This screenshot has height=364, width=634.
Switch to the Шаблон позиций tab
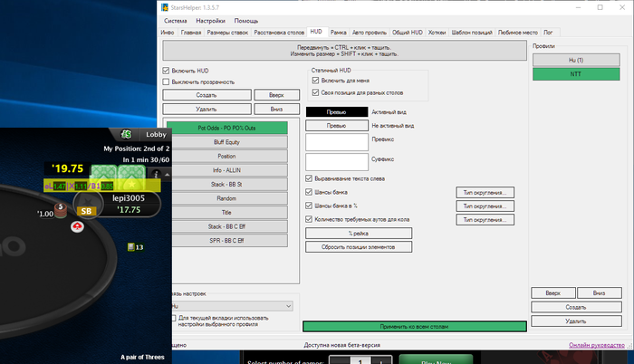click(x=472, y=33)
